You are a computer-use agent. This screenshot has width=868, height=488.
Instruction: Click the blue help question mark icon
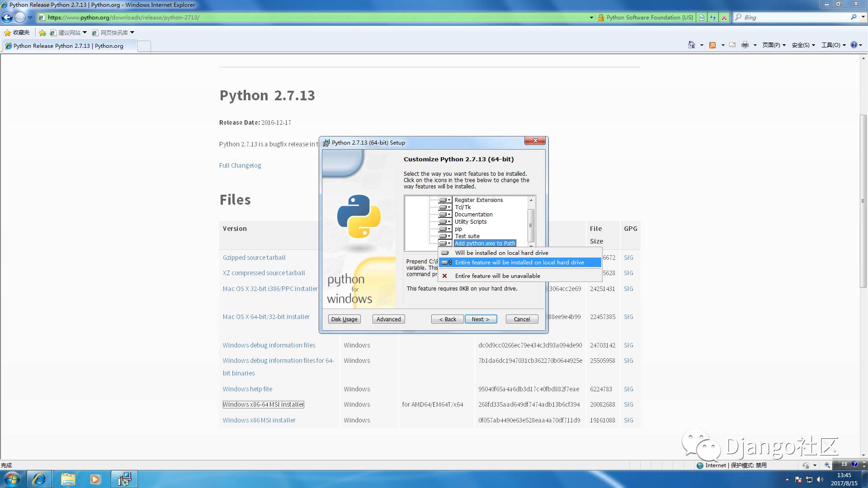coord(854,45)
